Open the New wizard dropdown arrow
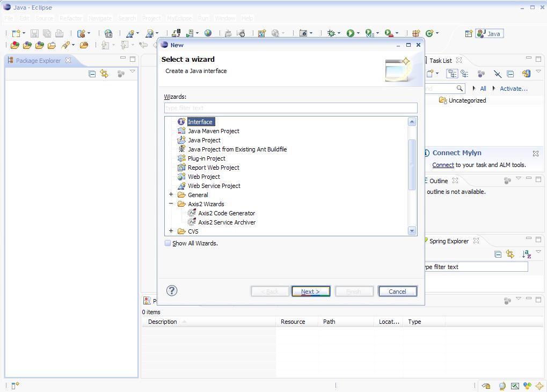This screenshot has width=547, height=392. [24, 33]
